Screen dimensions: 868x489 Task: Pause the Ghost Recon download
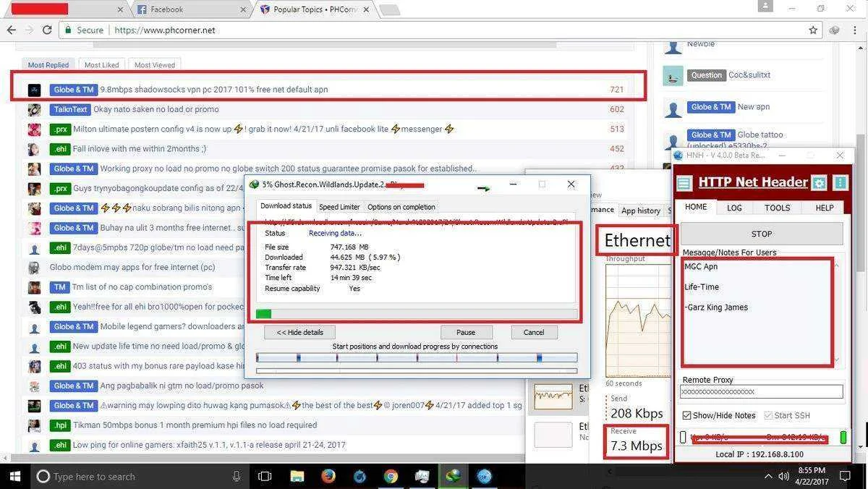[466, 333]
